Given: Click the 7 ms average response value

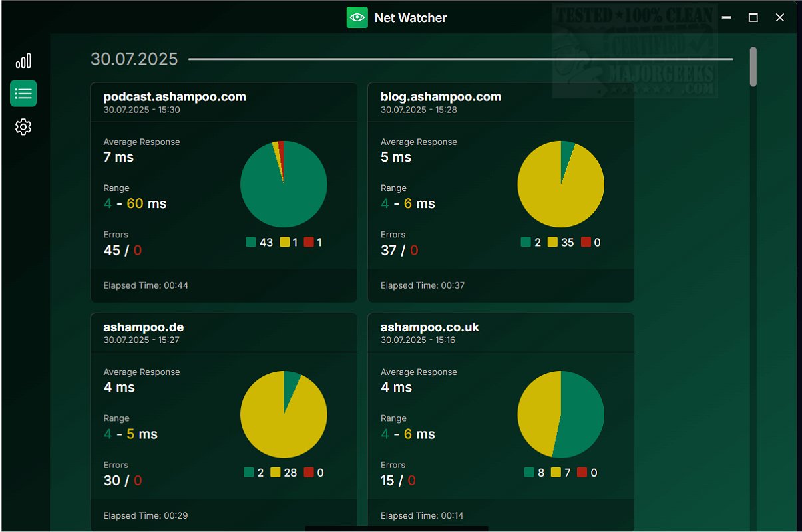Looking at the screenshot, I should (118, 157).
